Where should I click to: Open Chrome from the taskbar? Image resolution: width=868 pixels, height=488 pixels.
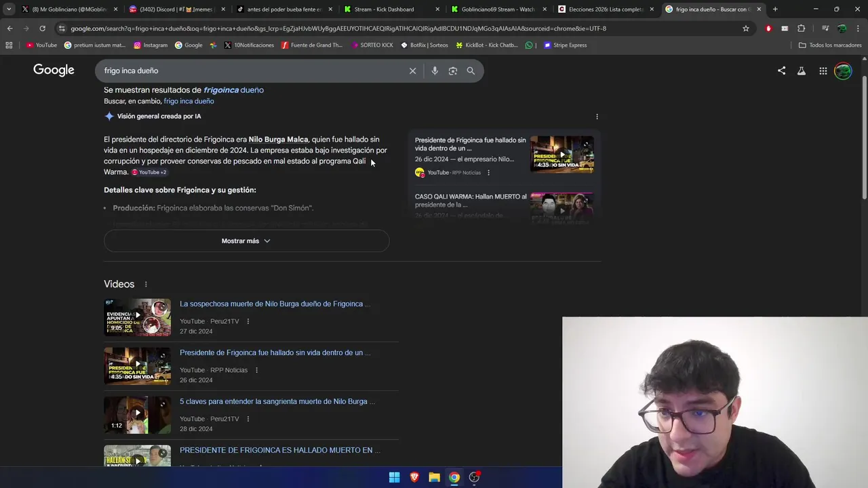pos(454,477)
